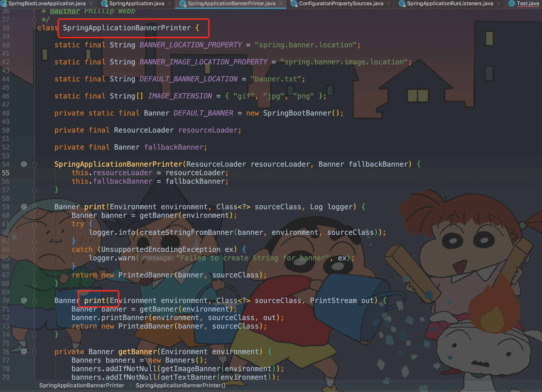Click line number 72 in gutter
The image size is (542, 392).
pos(6,318)
